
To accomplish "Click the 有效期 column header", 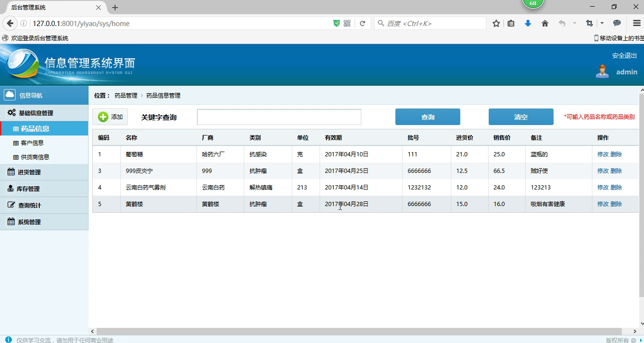I will pyautogui.click(x=333, y=137).
